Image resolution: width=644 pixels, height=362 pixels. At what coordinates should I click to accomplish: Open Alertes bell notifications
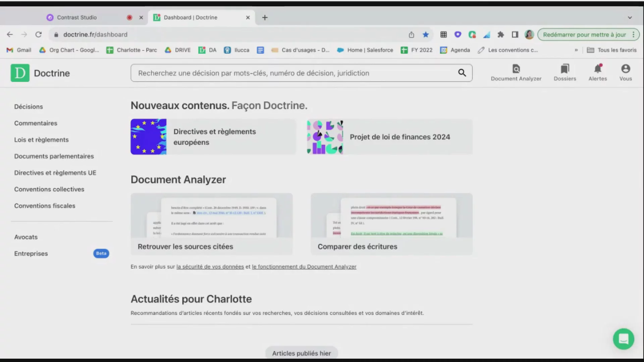598,73
